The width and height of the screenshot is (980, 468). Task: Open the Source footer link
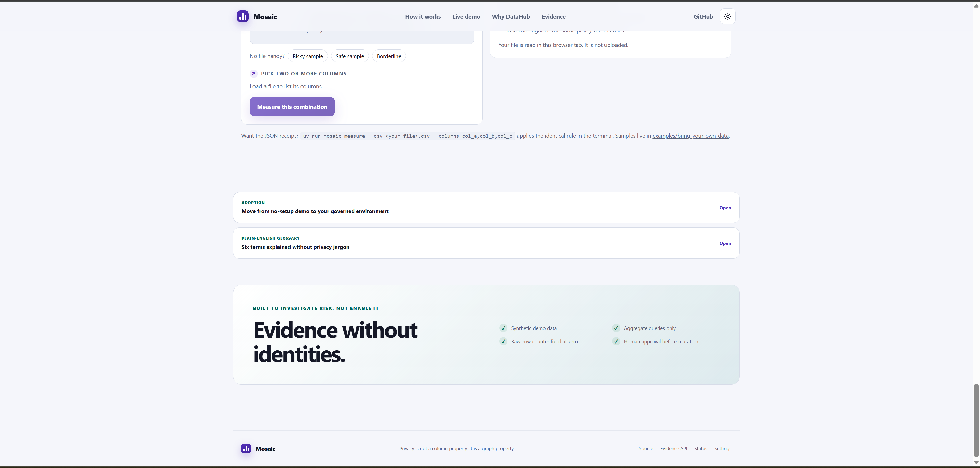646,449
